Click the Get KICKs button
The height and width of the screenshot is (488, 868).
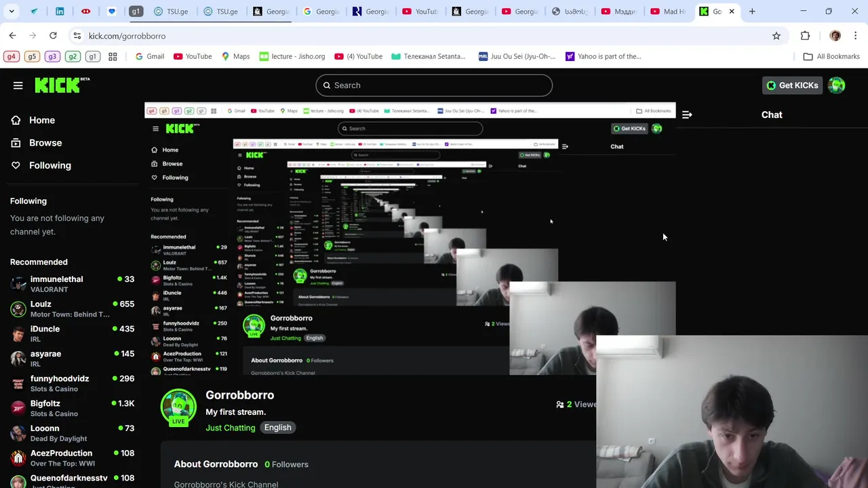pyautogui.click(x=791, y=85)
